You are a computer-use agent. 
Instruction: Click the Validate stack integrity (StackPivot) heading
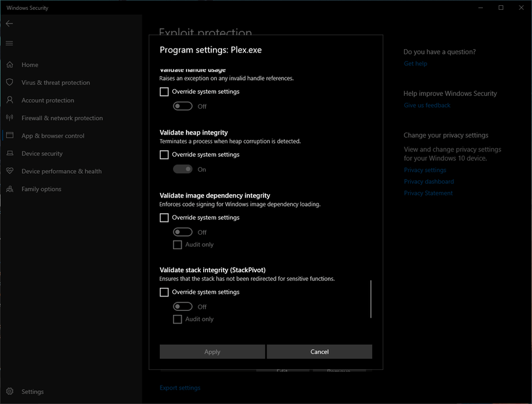212,270
